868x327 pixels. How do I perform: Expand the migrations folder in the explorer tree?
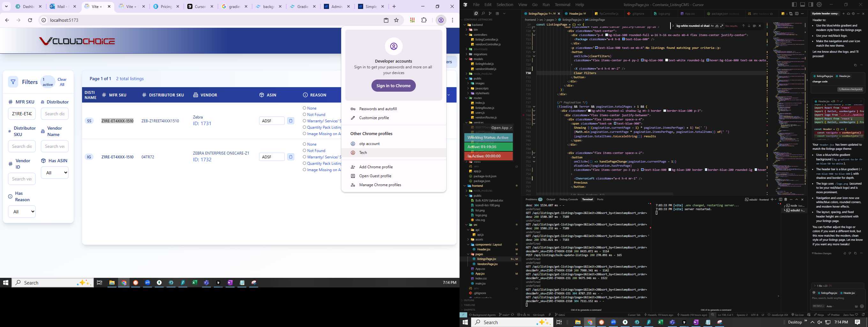pyautogui.click(x=467, y=54)
